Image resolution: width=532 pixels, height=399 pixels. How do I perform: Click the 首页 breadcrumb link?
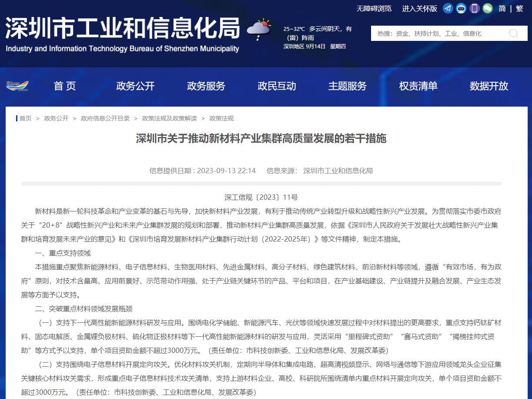pos(25,118)
